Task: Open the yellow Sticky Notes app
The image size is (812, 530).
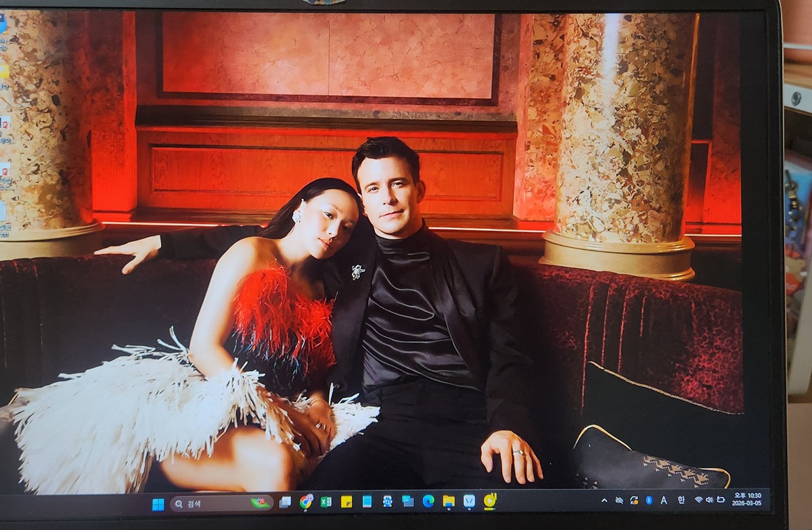Action: pos(346,502)
